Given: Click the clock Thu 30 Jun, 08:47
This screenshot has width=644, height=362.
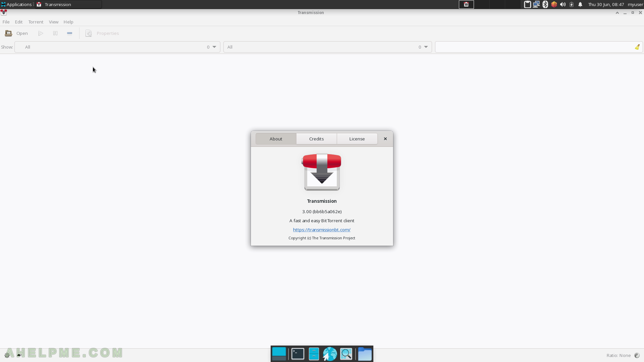Looking at the screenshot, I should point(606,4).
